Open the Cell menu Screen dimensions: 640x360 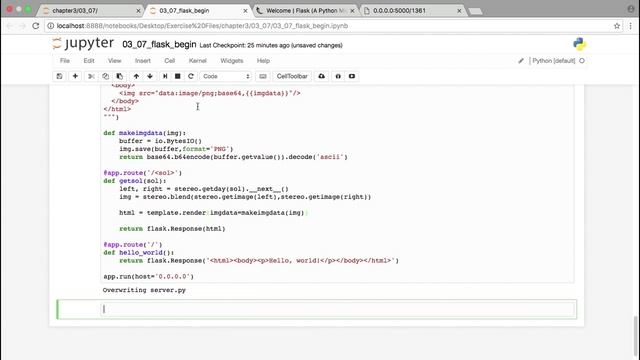pos(169,61)
